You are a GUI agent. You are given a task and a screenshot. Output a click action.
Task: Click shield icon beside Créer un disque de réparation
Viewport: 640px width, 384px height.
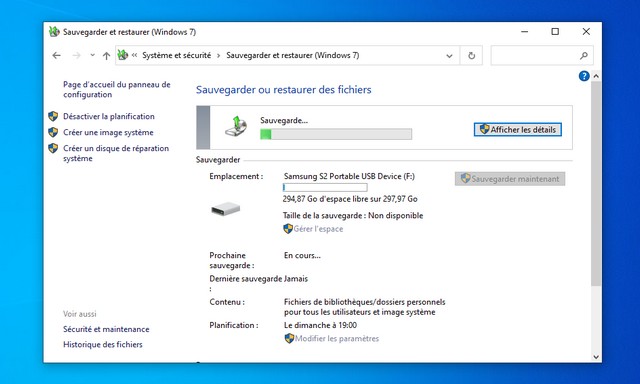[x=53, y=148]
